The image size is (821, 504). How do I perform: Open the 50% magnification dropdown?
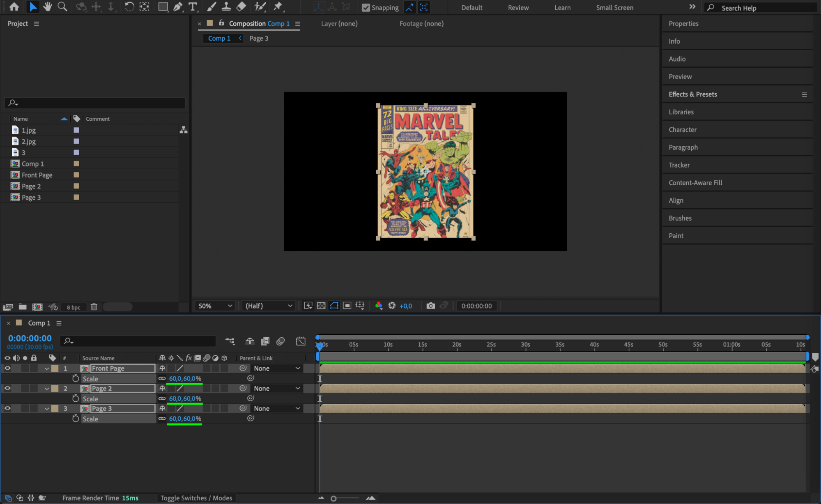click(x=215, y=306)
